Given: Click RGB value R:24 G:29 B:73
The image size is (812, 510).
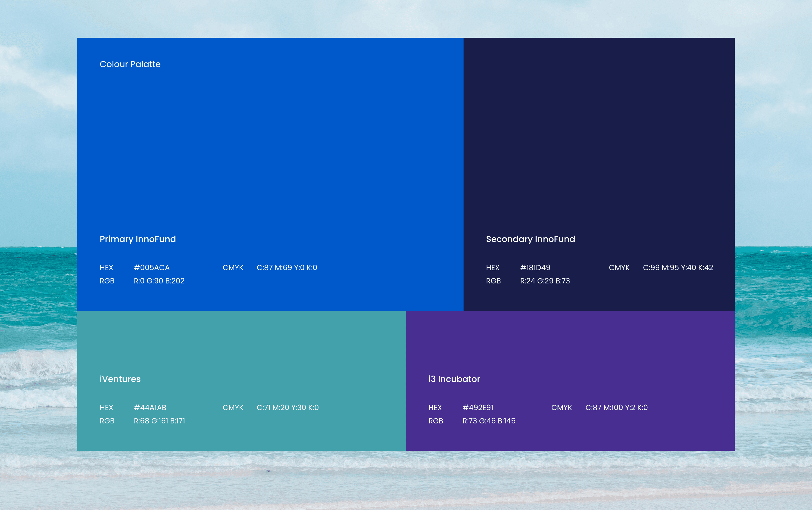Looking at the screenshot, I should 545,281.
